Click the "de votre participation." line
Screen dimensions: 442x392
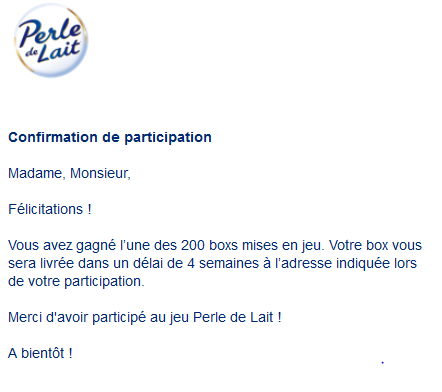click(x=76, y=281)
